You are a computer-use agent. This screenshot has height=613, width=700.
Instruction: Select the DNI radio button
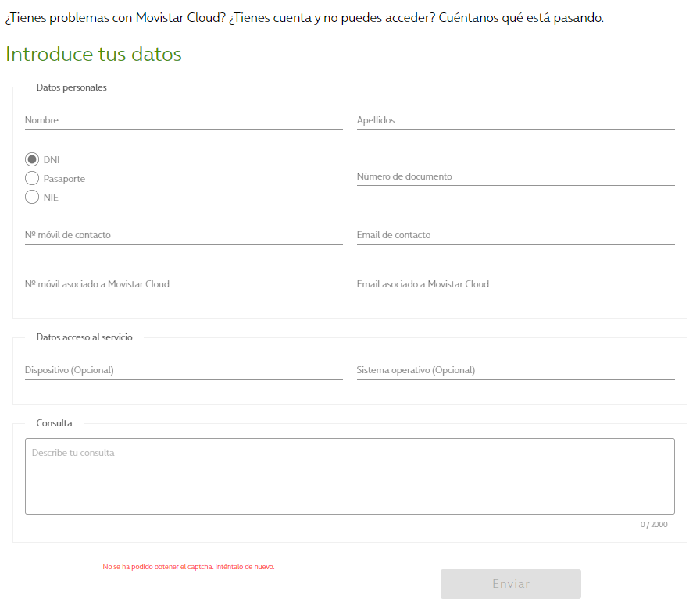point(32,159)
